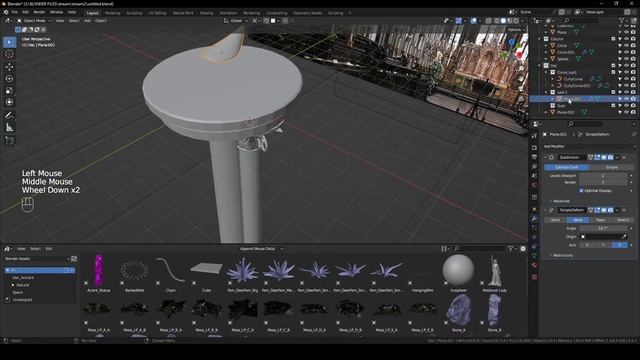Open the Physics properties tab icon
The image size is (640, 360).
(x=535, y=237)
